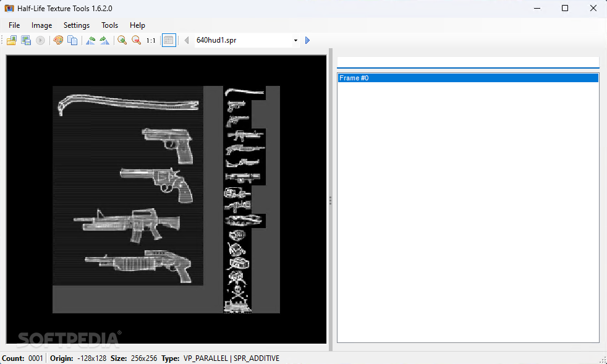Open the palette editor icon
Viewport: 607px width, 364px height.
[58, 40]
